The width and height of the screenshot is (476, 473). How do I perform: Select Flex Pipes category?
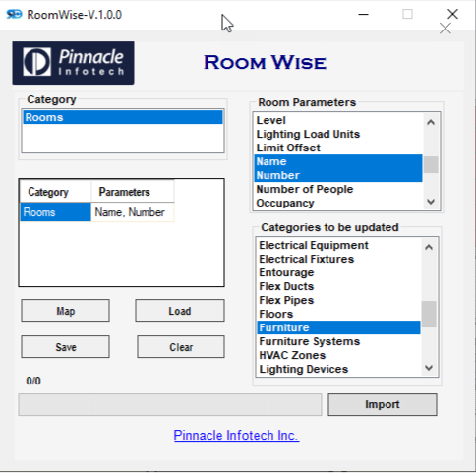tap(338, 300)
